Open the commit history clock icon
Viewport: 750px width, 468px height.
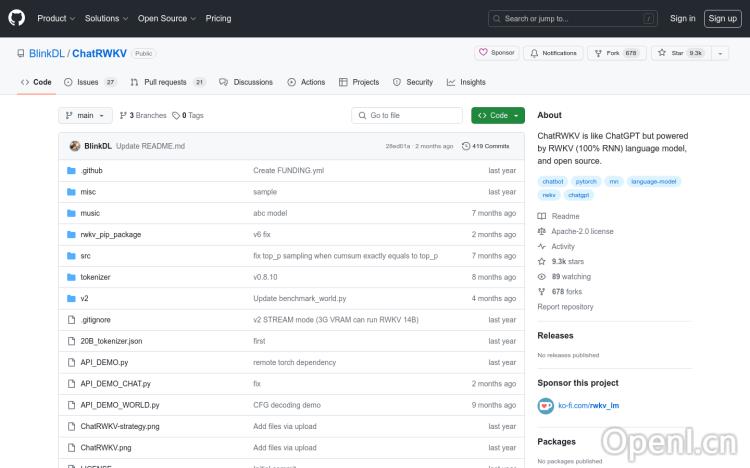click(466, 146)
